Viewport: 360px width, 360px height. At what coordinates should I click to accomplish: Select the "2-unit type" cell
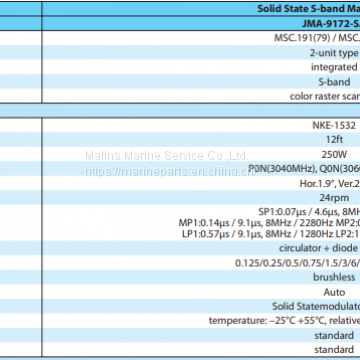(x=201, y=53)
